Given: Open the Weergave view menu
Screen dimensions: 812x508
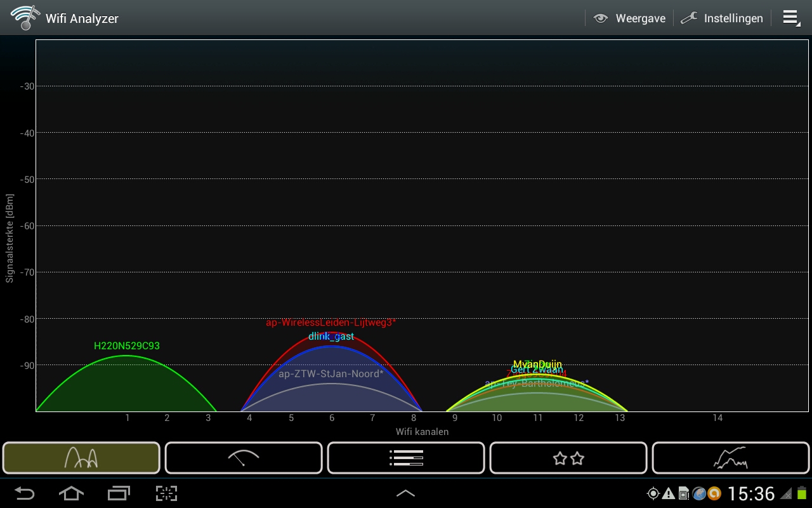Looking at the screenshot, I should (629, 18).
